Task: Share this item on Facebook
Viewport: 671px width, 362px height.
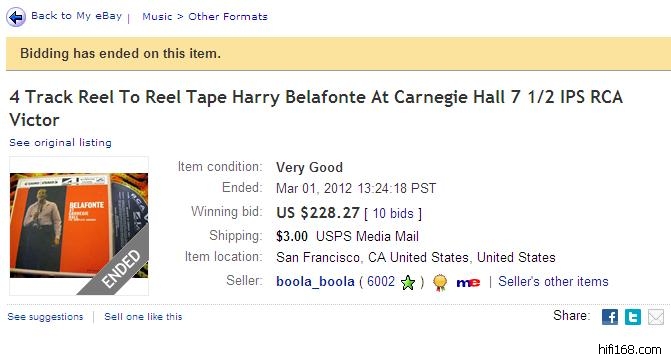Action: click(x=610, y=317)
